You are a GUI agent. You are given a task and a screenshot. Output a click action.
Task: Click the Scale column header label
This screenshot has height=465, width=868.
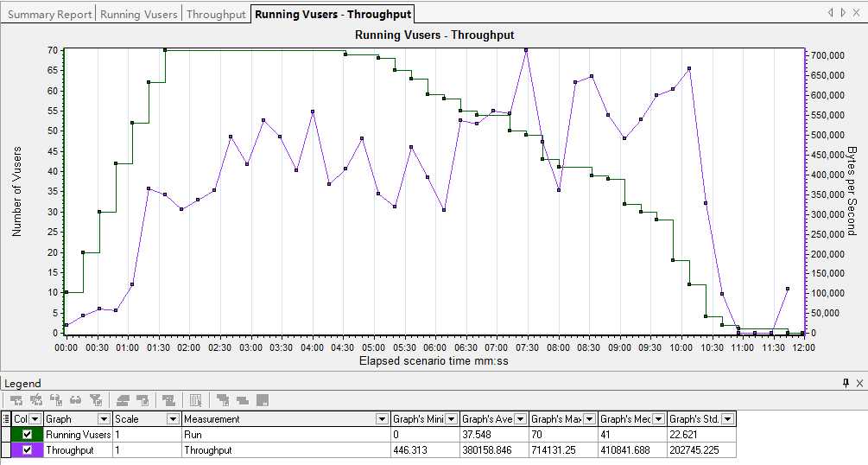[127, 419]
